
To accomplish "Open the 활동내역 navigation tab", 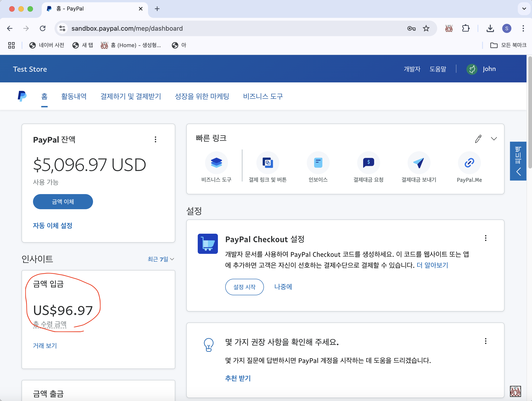I will (x=74, y=96).
